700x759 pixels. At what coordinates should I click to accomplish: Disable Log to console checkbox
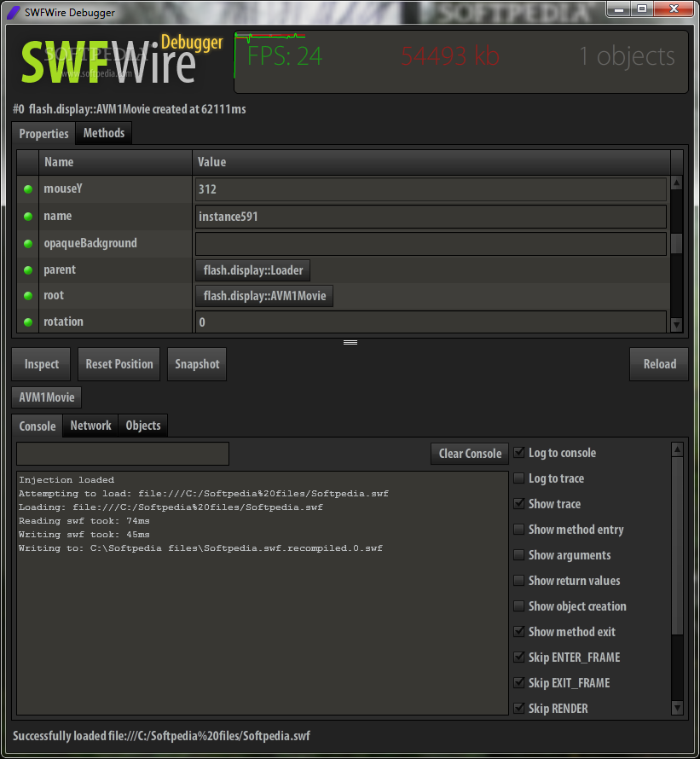(x=519, y=453)
